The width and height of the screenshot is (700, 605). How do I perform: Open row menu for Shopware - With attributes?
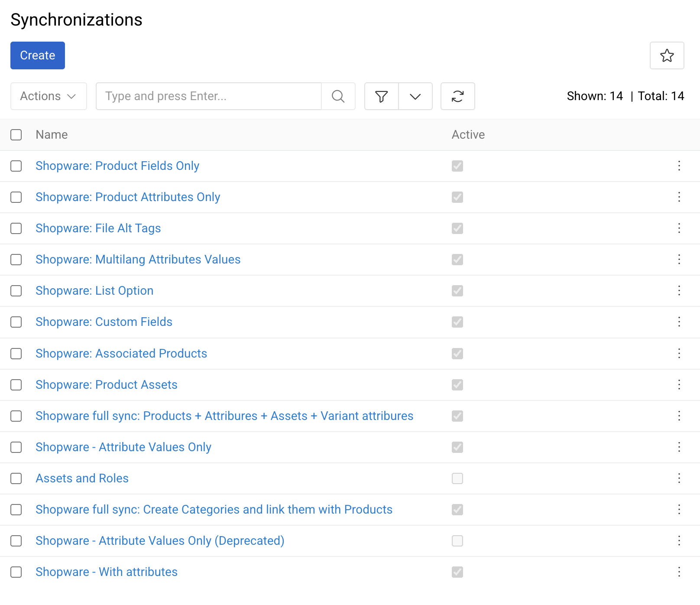pyautogui.click(x=679, y=572)
